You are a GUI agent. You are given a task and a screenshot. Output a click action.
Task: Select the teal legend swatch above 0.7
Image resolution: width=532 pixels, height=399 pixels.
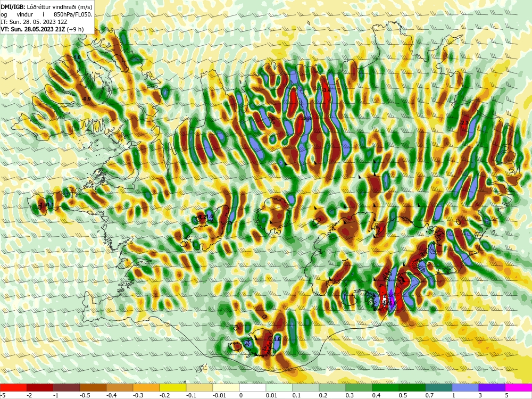point(439,387)
